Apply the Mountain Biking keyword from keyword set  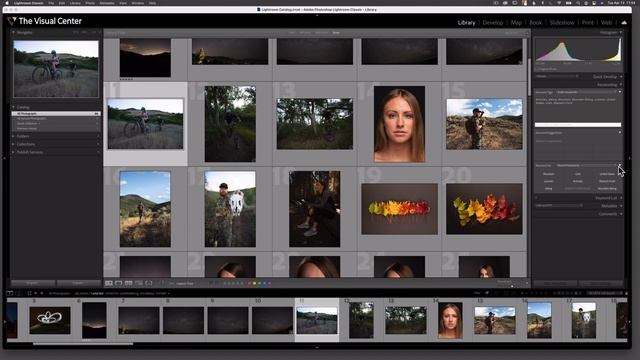(x=607, y=189)
